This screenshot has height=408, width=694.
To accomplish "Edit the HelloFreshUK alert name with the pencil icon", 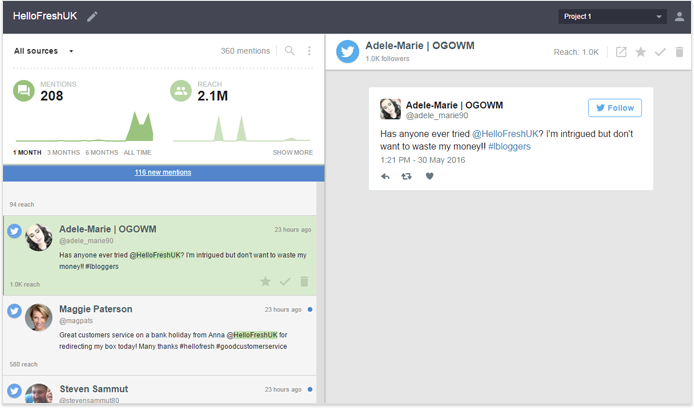I will pyautogui.click(x=92, y=17).
